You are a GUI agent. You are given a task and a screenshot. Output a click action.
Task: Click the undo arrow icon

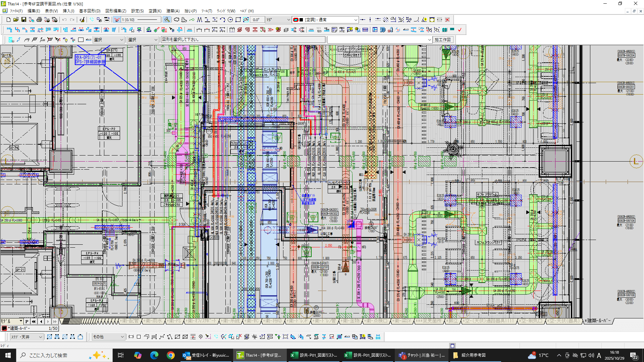tap(64, 20)
